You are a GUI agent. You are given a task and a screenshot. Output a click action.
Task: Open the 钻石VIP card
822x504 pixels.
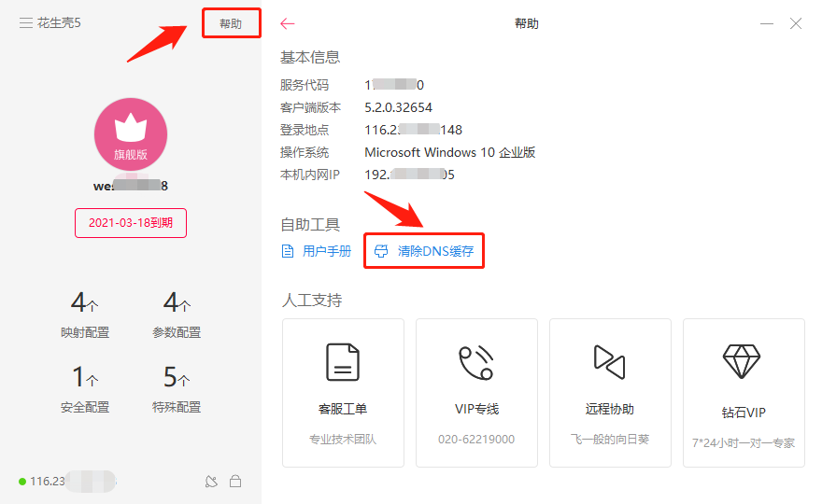pyautogui.click(x=744, y=392)
